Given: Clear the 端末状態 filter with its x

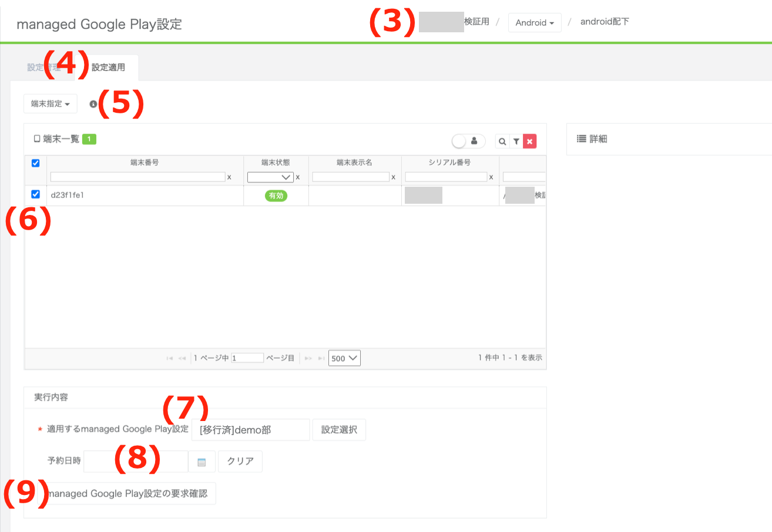Looking at the screenshot, I should [298, 177].
